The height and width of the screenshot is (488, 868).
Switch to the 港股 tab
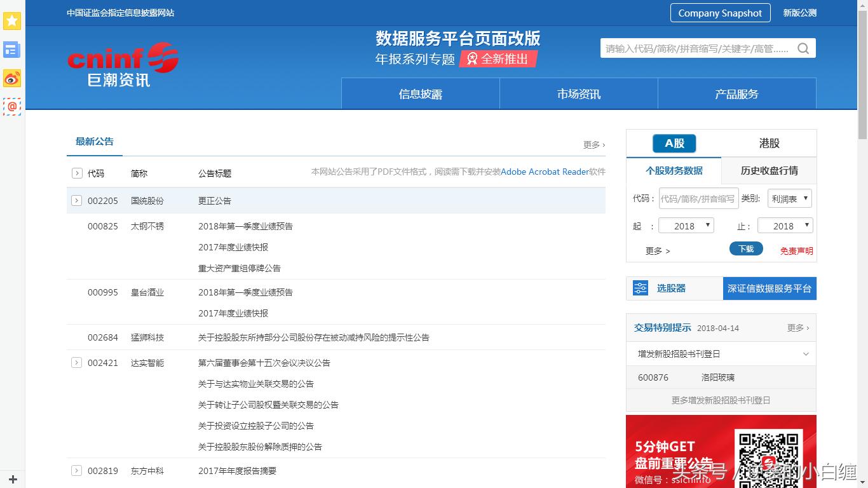[x=768, y=143]
